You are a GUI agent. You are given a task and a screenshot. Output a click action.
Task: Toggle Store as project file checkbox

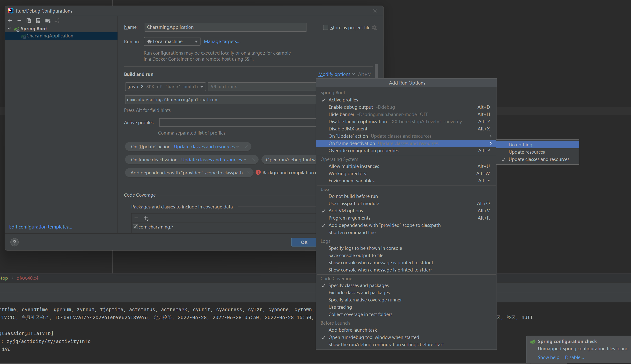pyautogui.click(x=325, y=28)
